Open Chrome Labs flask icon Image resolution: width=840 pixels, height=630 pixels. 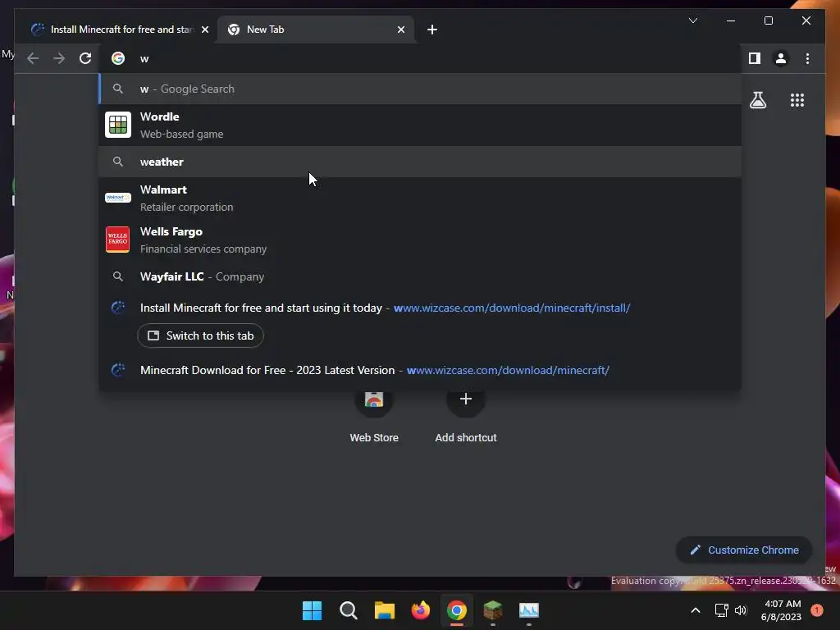tap(757, 100)
